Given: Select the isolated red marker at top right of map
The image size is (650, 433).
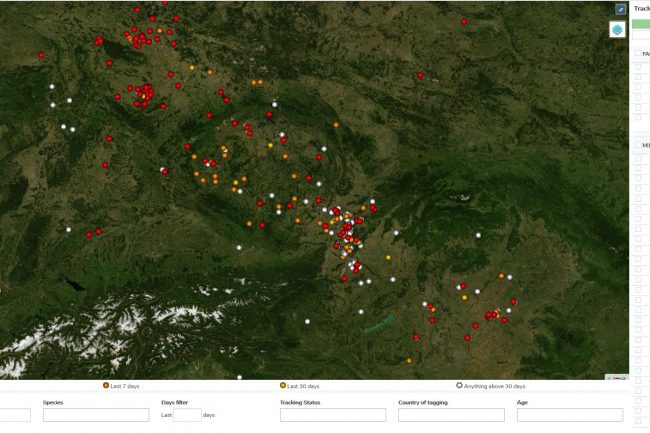Looking at the screenshot, I should pos(464,22).
